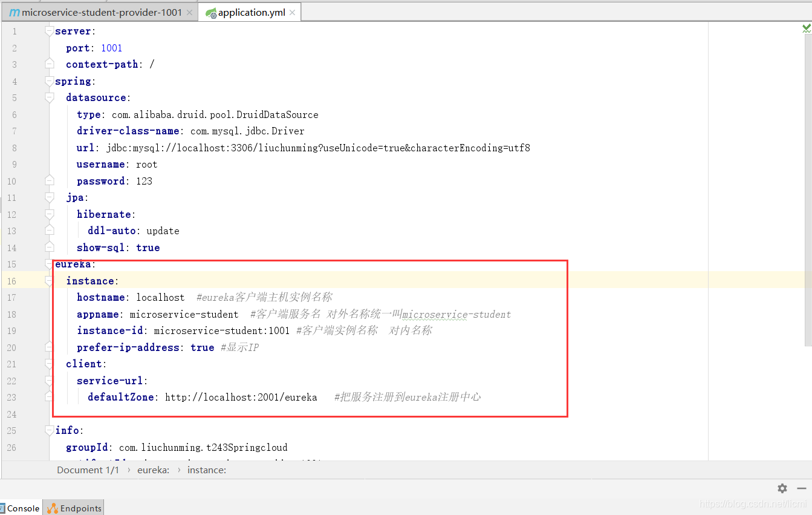The image size is (812, 515).
Task: Click the jdbc:mysql URL value
Action: (x=318, y=148)
